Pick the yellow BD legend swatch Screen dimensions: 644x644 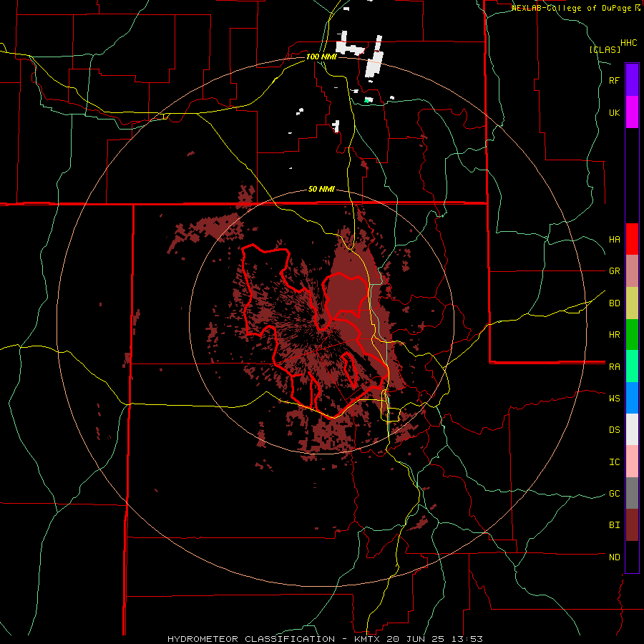(632, 303)
